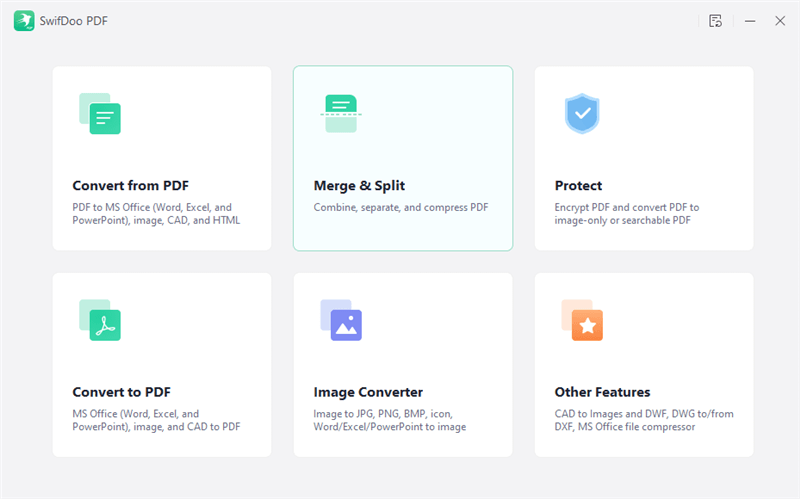
Task: Open the Image Converter heading
Action: 368,392
